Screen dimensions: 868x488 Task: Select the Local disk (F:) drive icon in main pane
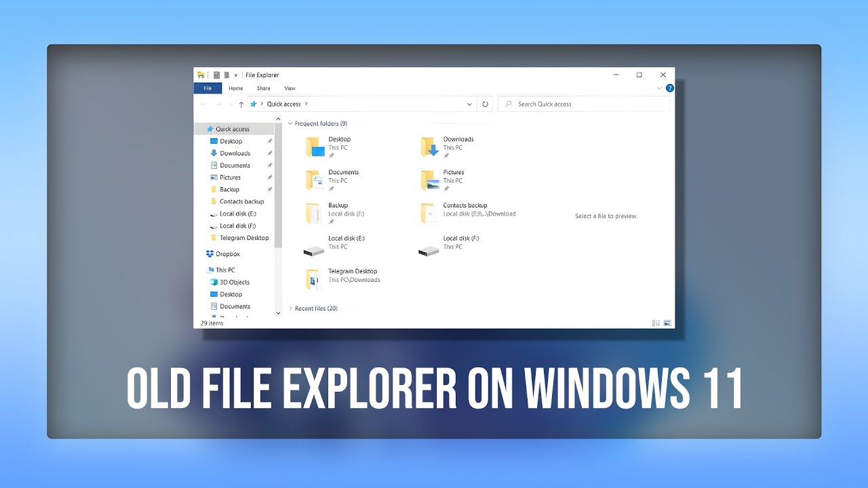(x=430, y=250)
